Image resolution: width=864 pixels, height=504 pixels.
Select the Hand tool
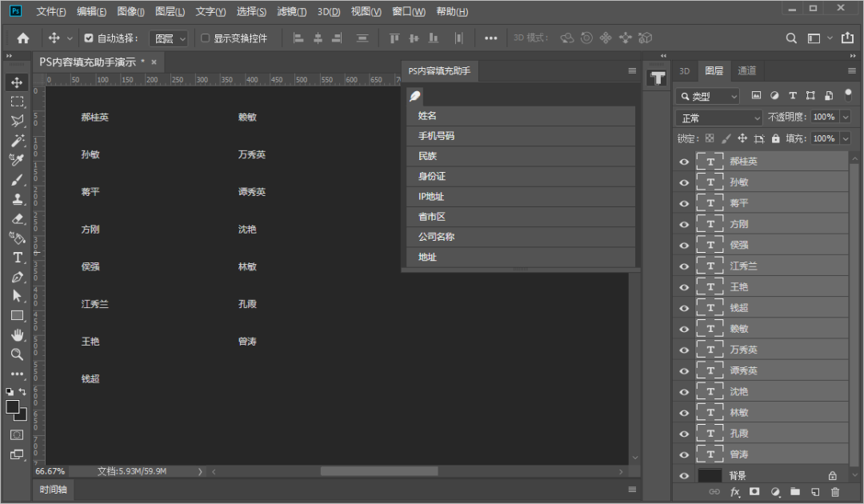pyautogui.click(x=17, y=335)
